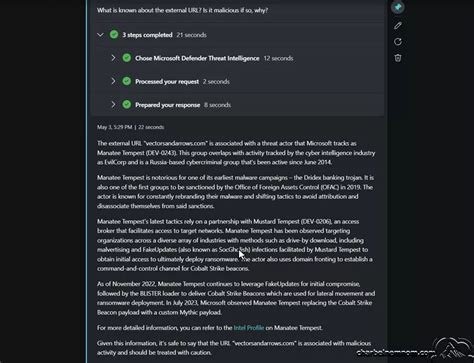Image resolution: width=474 pixels, height=363 pixels.
Task: Edit the prompt with the pencil icon
Action: [x=398, y=25]
